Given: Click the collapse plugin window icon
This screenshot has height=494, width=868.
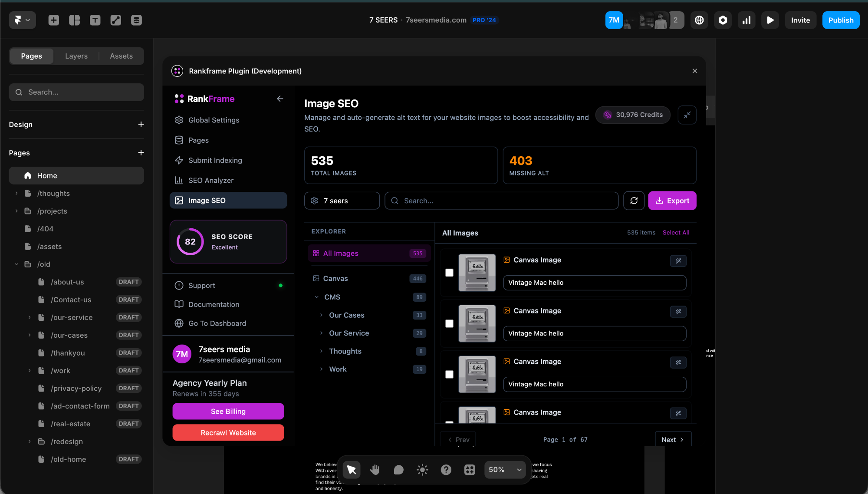Looking at the screenshot, I should (x=687, y=115).
